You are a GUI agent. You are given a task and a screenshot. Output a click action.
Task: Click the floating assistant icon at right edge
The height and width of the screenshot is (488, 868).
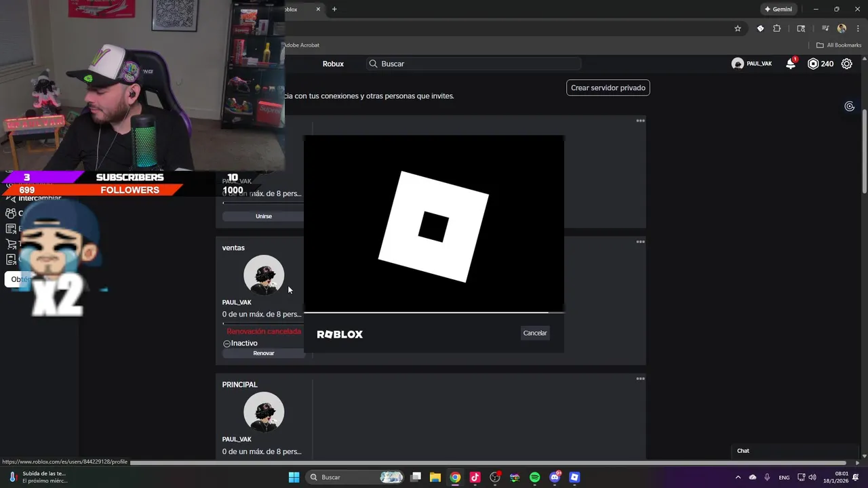pyautogui.click(x=849, y=106)
